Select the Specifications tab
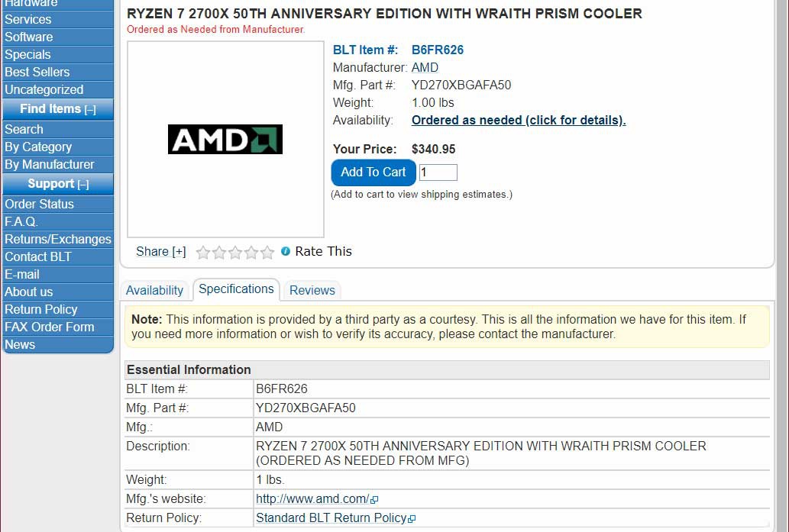The height and width of the screenshot is (532, 789). (236, 289)
